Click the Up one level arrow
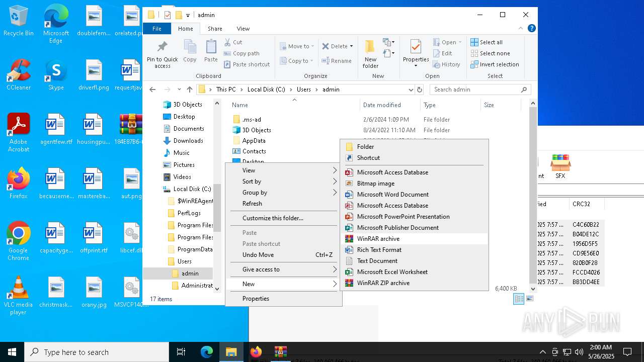Screen dimensions: 644x362 [189, 89]
